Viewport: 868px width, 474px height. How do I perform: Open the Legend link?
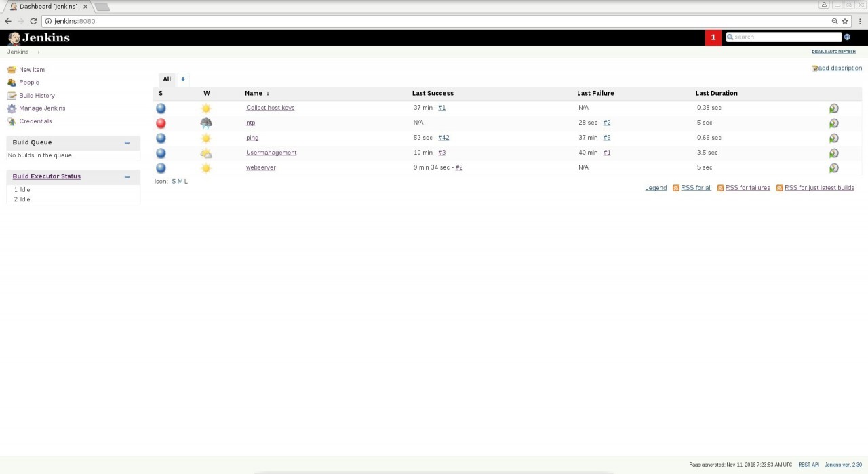(656, 188)
